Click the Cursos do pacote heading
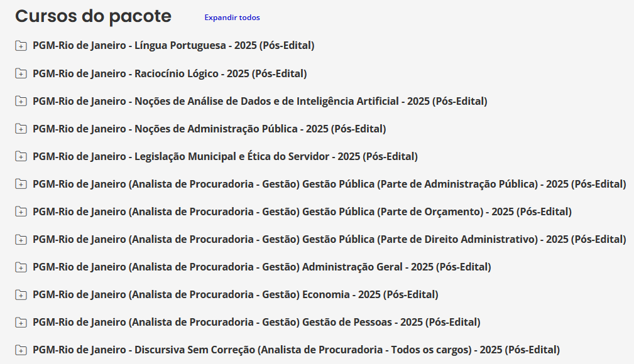 pyautogui.click(x=93, y=16)
